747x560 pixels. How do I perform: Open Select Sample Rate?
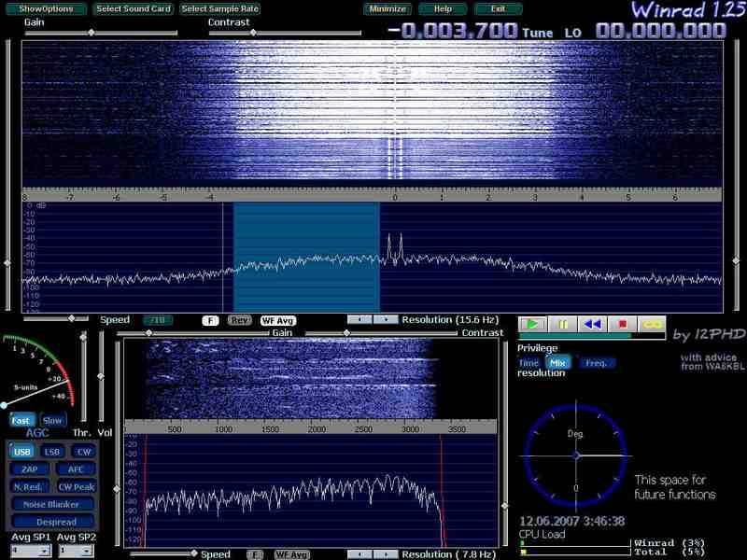[220, 8]
